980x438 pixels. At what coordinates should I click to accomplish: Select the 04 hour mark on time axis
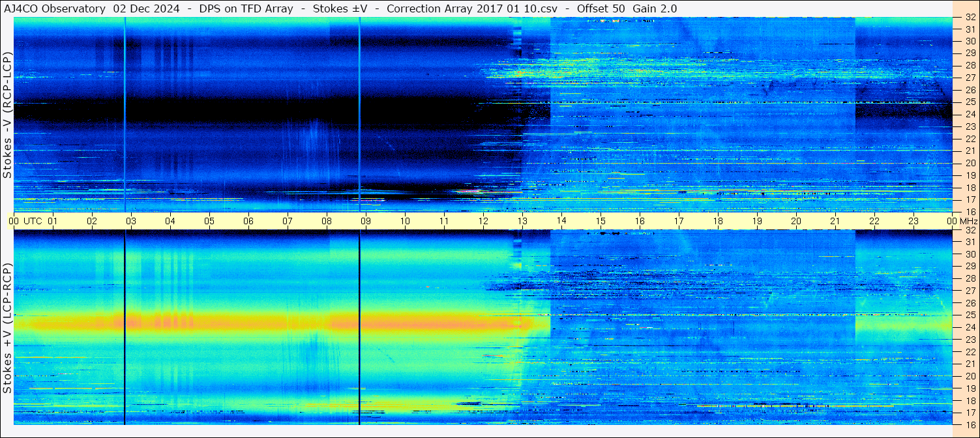click(170, 221)
